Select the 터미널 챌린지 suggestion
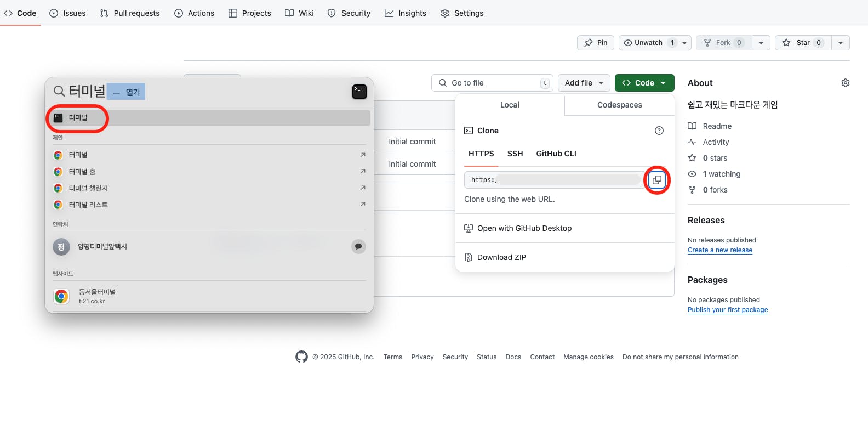This screenshot has width=868, height=441. click(209, 188)
